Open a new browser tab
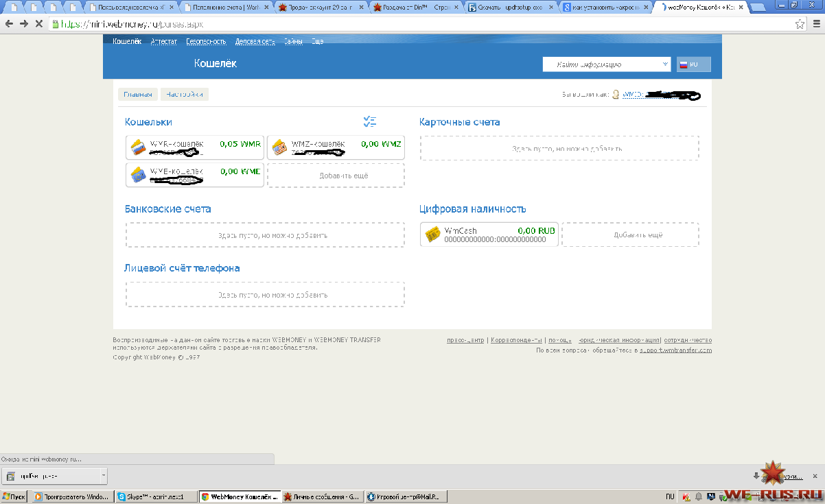 [x=758, y=7]
